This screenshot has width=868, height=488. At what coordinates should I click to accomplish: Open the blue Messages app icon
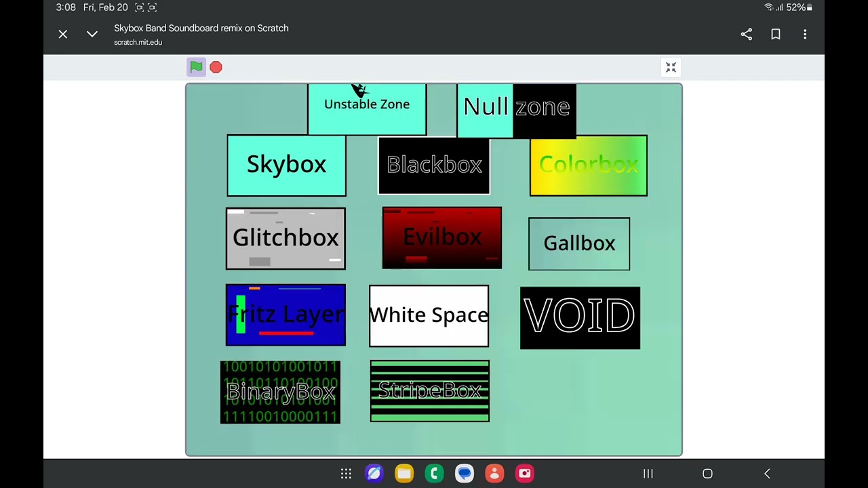(x=465, y=474)
